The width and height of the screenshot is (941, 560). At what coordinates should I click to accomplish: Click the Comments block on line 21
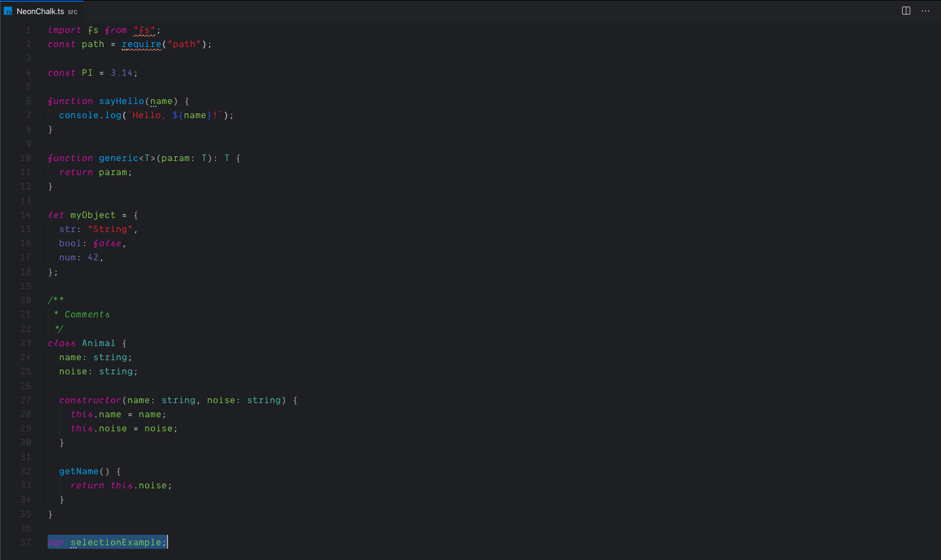[x=86, y=314]
